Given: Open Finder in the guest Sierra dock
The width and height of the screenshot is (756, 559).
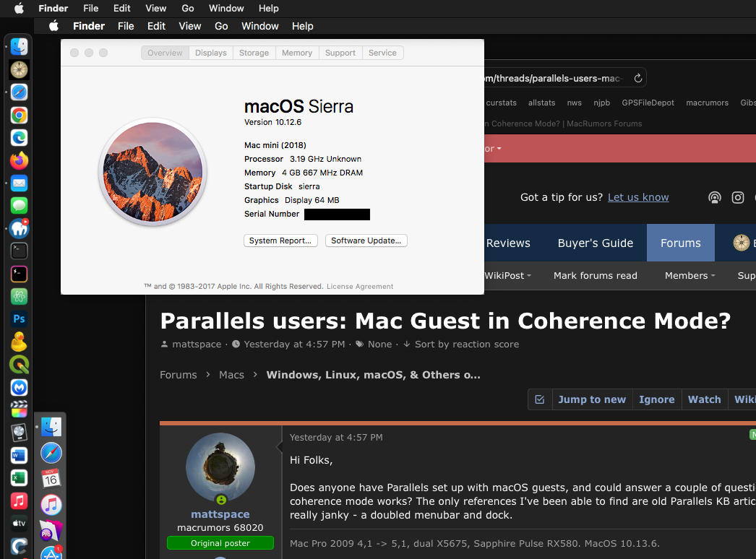Looking at the screenshot, I should [51, 427].
